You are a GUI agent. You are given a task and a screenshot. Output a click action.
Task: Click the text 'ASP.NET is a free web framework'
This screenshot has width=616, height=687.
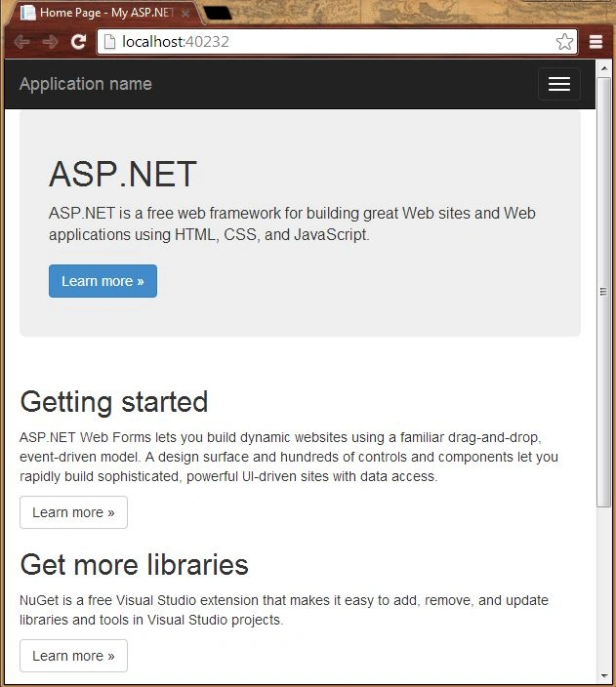pos(165,214)
